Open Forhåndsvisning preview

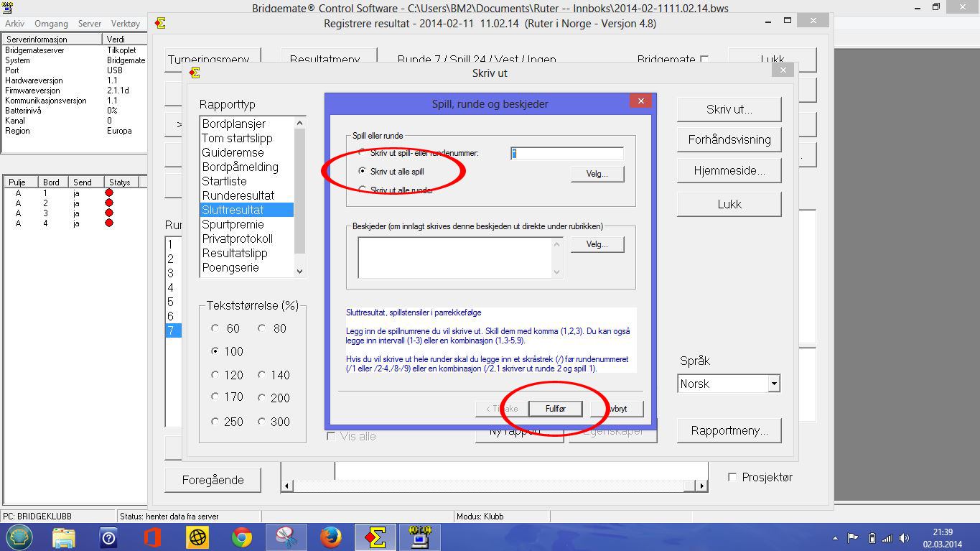(x=729, y=139)
